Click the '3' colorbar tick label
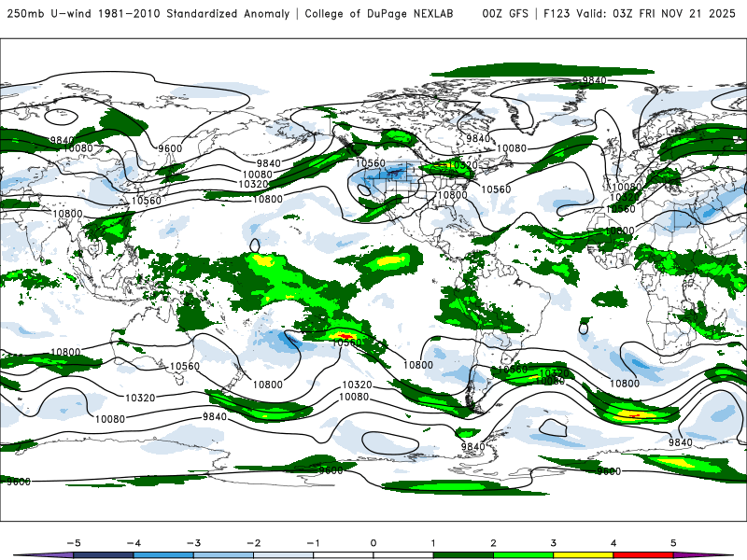747x560 pixels. 553,543
